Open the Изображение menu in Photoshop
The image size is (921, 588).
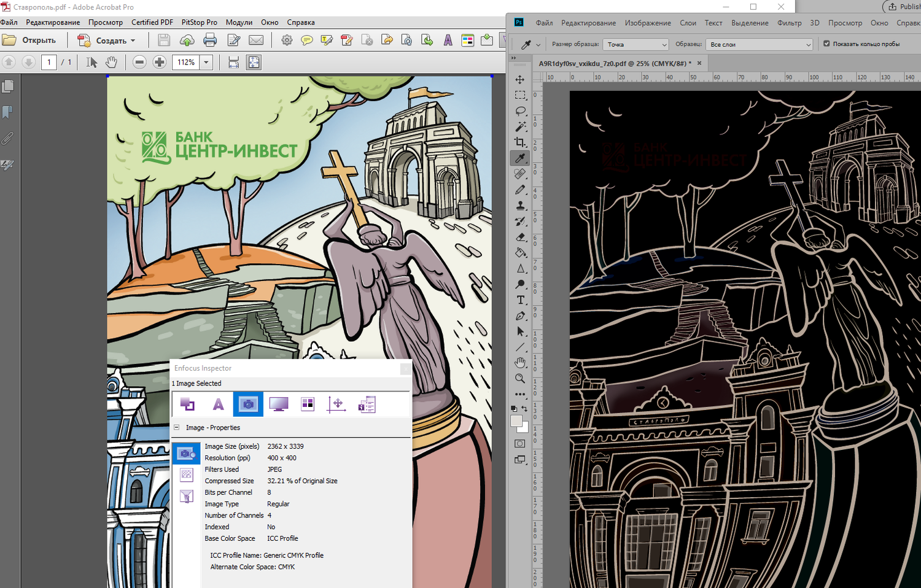[x=648, y=23]
